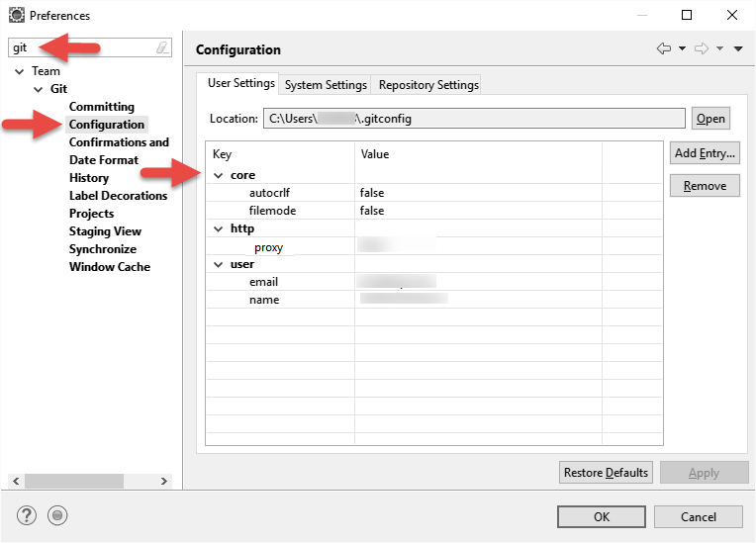The image size is (756, 543).
Task: Open the back history dropdown arrow
Action: pyautogui.click(x=682, y=48)
